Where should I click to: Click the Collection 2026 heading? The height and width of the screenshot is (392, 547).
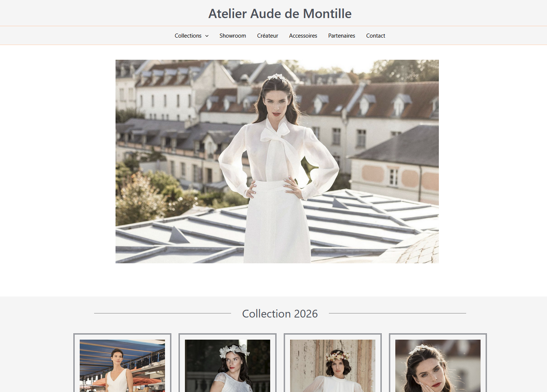point(280,313)
